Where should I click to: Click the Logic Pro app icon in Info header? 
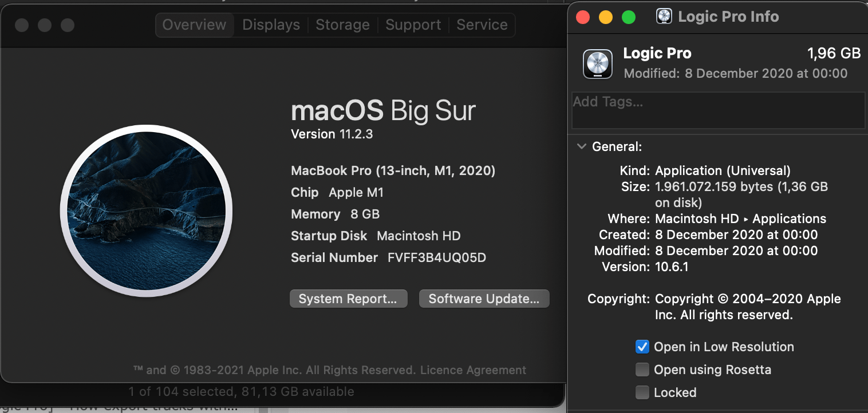pyautogui.click(x=598, y=63)
